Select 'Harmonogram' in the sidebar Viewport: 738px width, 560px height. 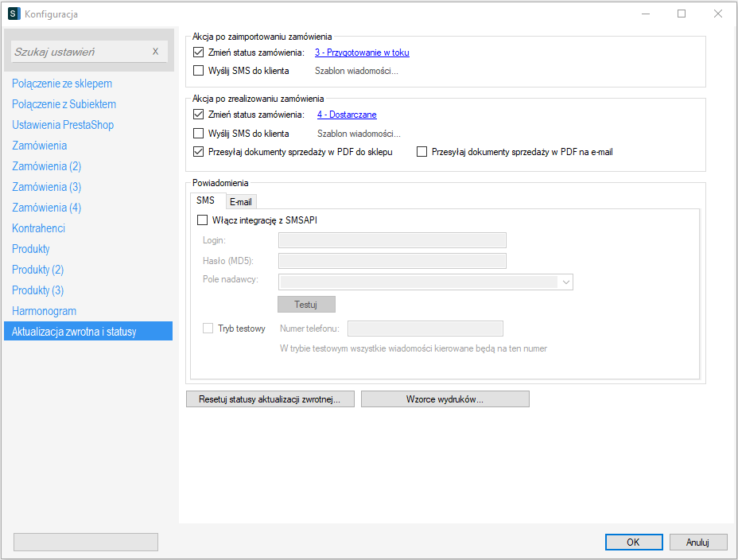point(45,311)
